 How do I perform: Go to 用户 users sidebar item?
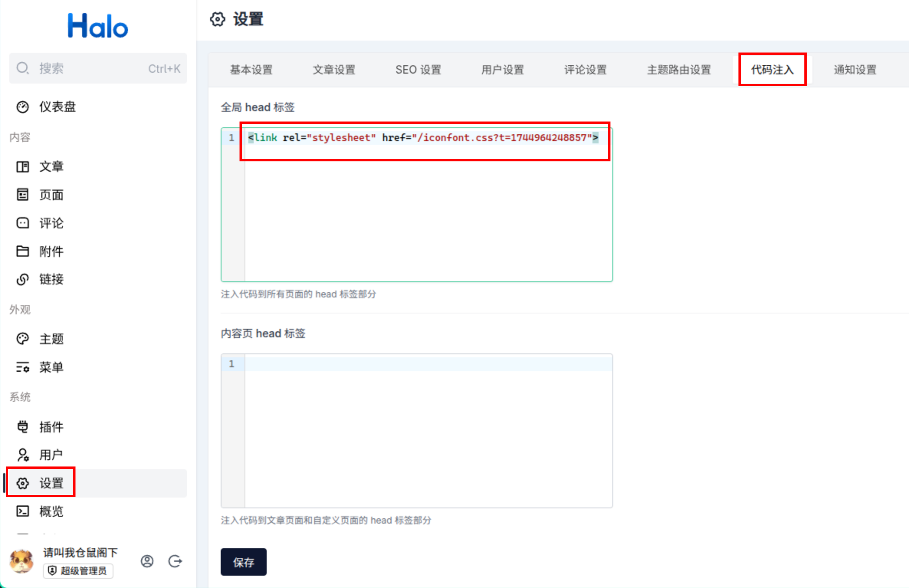(51, 455)
